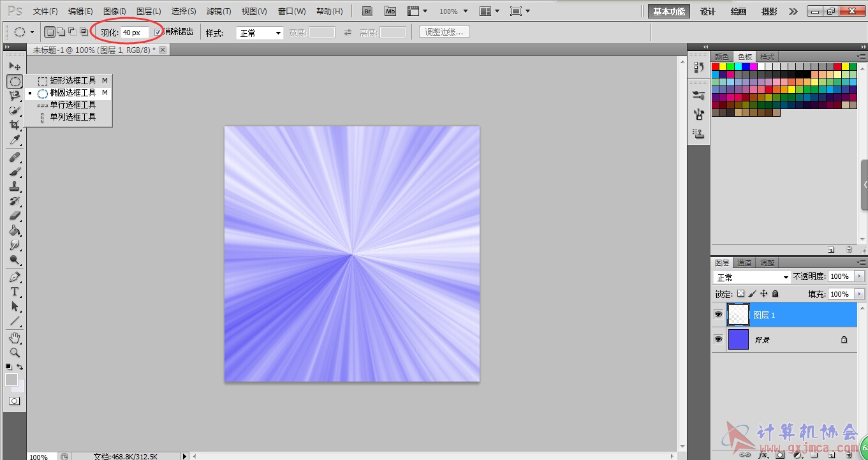Launch Adobe Bridge from the application bar
868x460 pixels.
click(x=367, y=11)
